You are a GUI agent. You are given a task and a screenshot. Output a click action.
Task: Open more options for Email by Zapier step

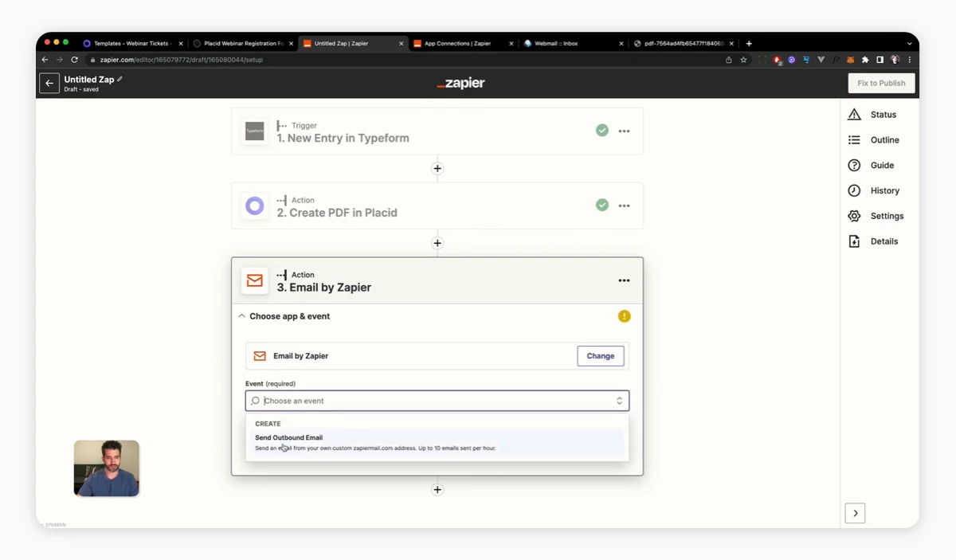click(624, 280)
